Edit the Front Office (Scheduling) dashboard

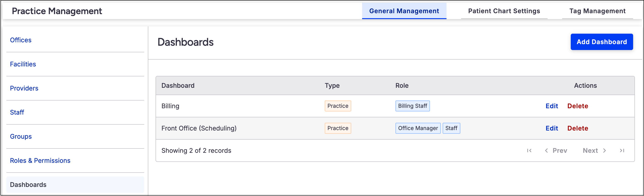coord(551,128)
